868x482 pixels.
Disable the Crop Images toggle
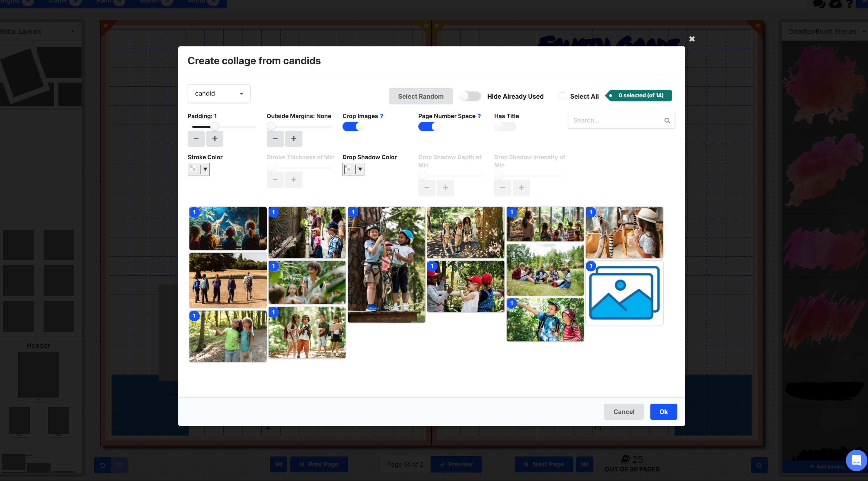click(353, 127)
